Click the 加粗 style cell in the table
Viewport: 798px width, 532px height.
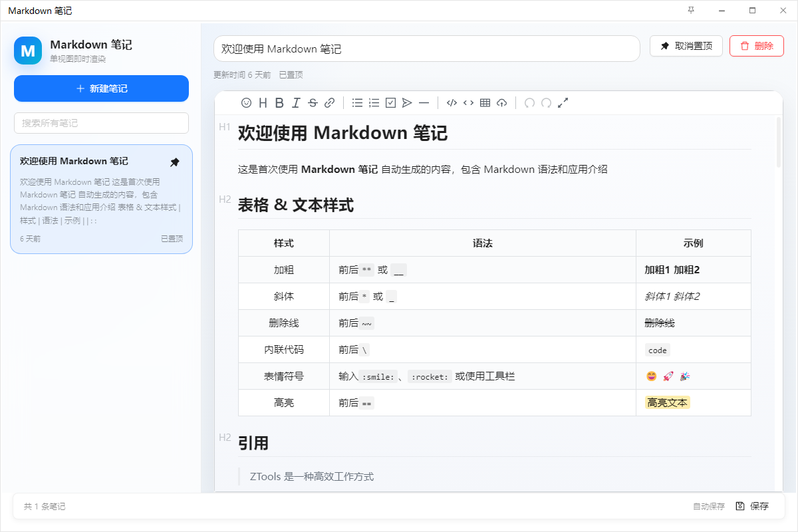point(284,270)
